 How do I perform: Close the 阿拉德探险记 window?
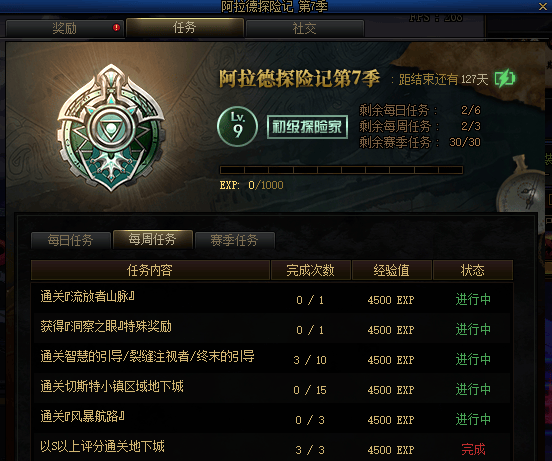point(542,6)
